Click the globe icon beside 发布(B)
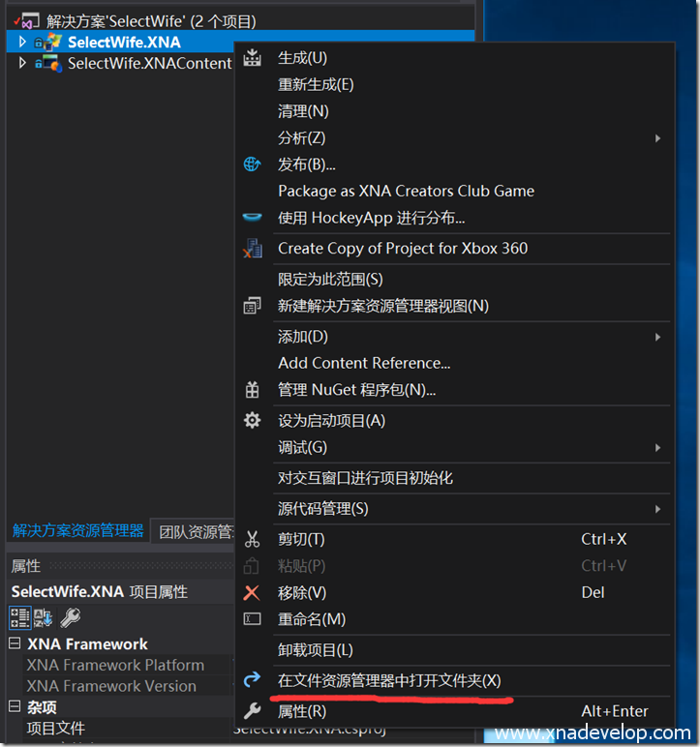The height and width of the screenshot is (747, 700). tap(253, 164)
